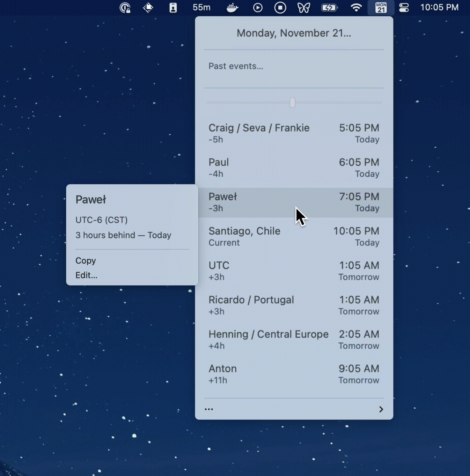Screen dimensions: 470x476
Task: Open Control Center toggles icon
Action: click(x=404, y=8)
